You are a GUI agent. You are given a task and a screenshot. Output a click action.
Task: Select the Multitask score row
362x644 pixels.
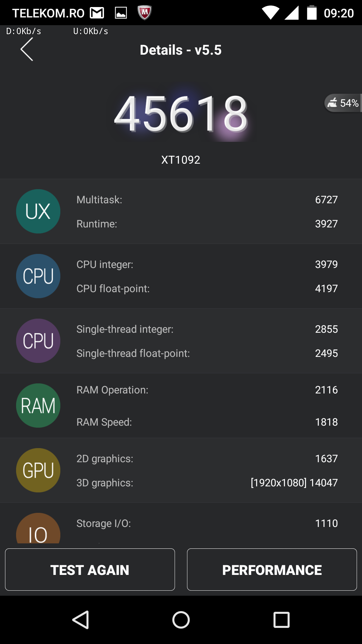[207, 200]
